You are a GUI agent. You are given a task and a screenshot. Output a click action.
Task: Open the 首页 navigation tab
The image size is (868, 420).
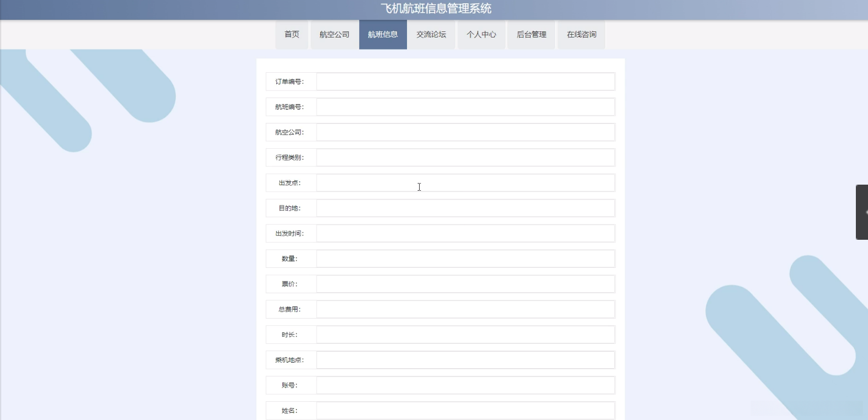click(x=292, y=35)
